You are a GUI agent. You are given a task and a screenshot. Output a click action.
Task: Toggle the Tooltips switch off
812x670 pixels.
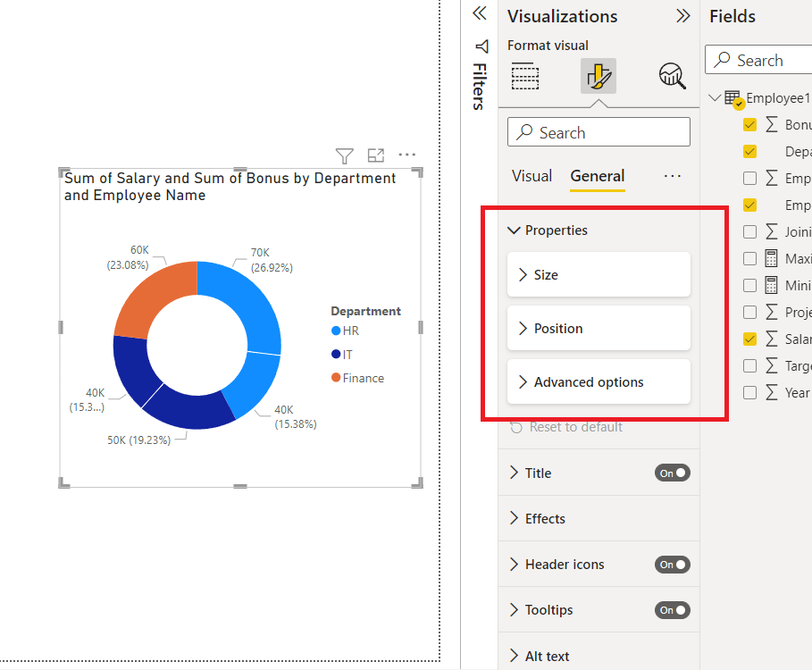pyautogui.click(x=672, y=610)
